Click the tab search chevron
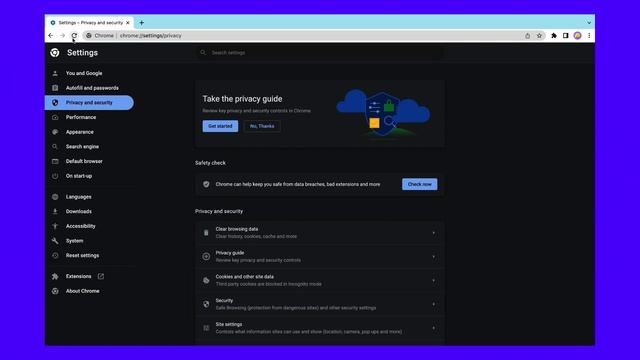The image size is (640, 360). 589,23
